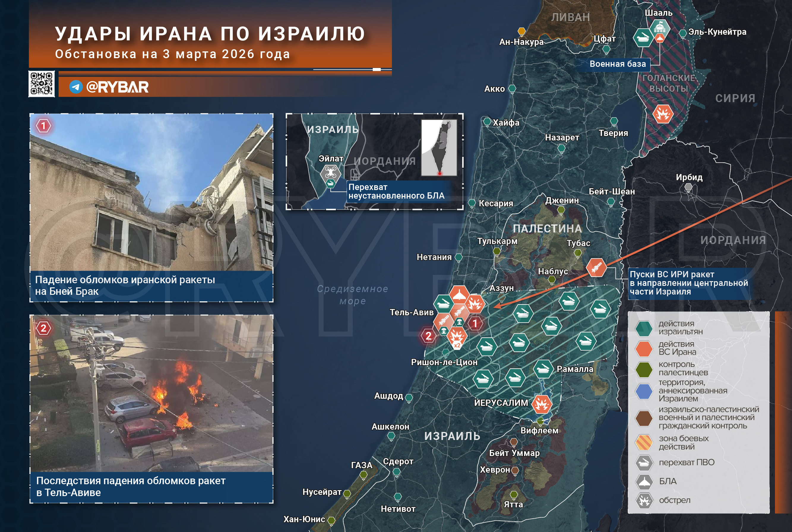Click the Haifa city marker
792x532 pixels.
(487, 121)
